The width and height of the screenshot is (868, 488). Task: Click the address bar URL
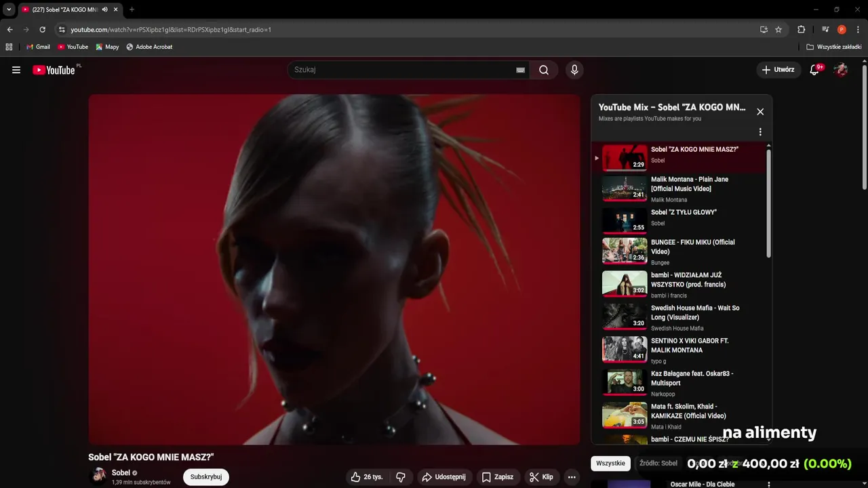pyautogui.click(x=171, y=30)
